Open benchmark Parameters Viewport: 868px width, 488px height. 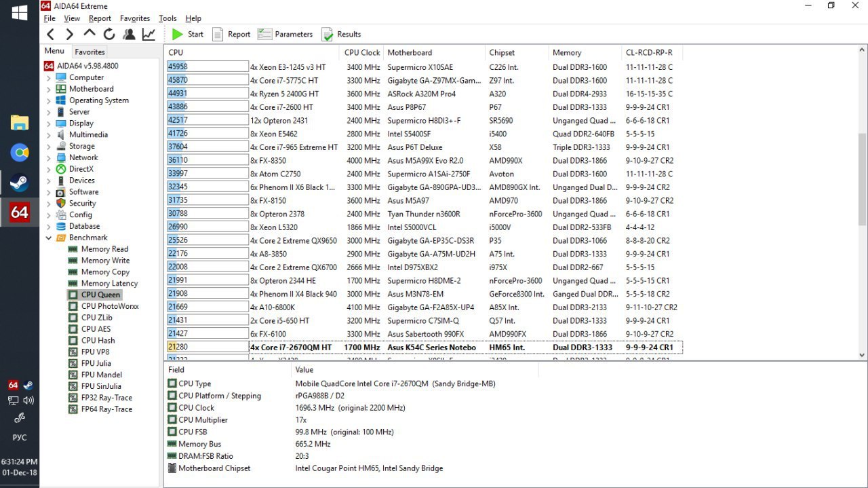pyautogui.click(x=285, y=34)
